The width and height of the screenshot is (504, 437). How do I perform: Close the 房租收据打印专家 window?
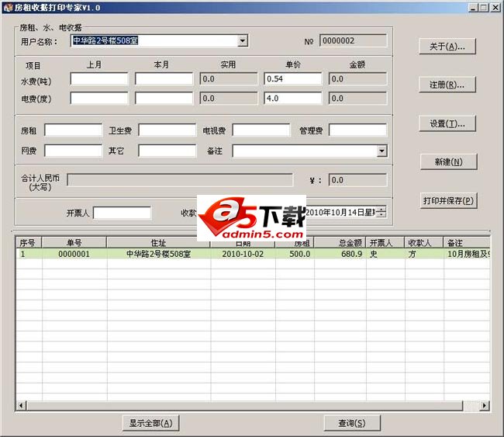point(495,8)
